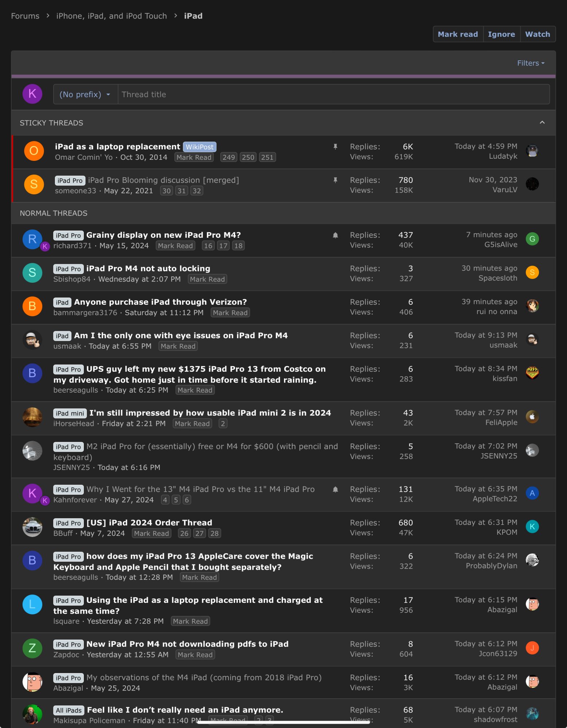Screen dimensions: 567x728
Task: Jump to page 28 of iPad 2024 Order Thread
Action: point(214,534)
